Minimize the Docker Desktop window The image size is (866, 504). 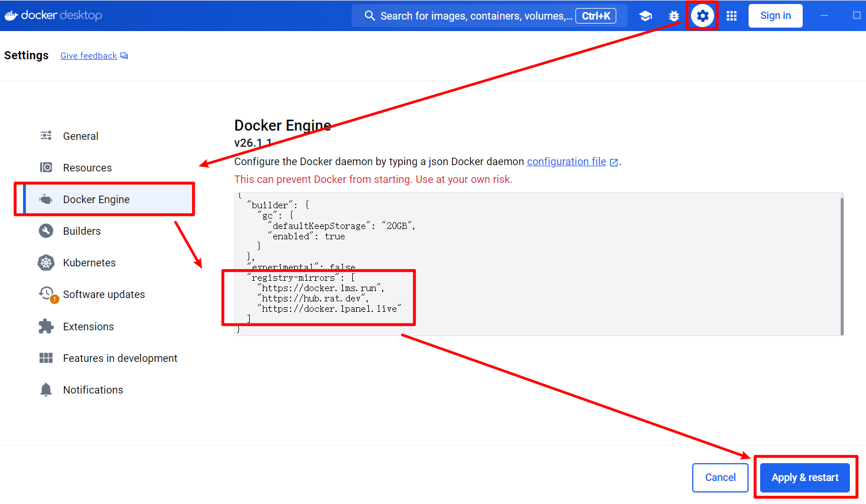[x=824, y=16]
